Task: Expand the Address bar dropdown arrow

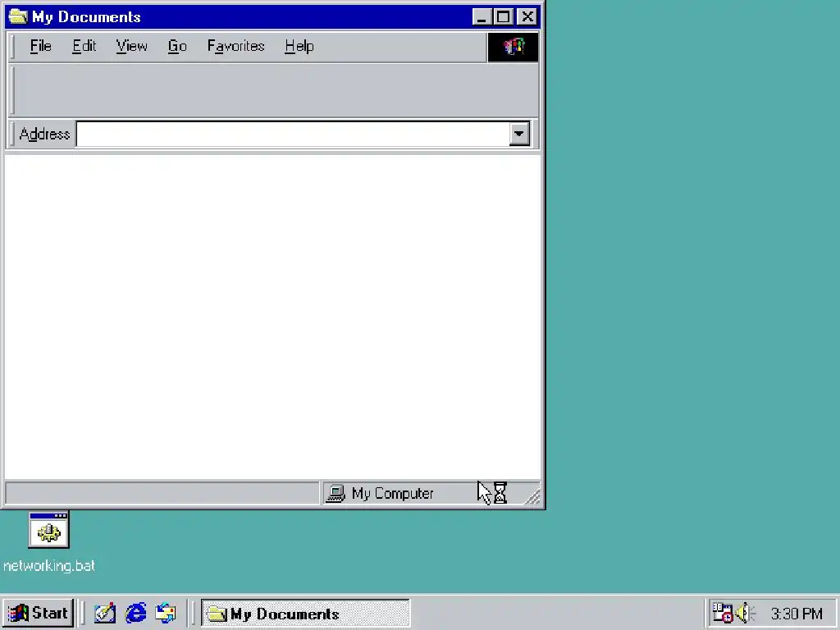Action: coord(519,134)
